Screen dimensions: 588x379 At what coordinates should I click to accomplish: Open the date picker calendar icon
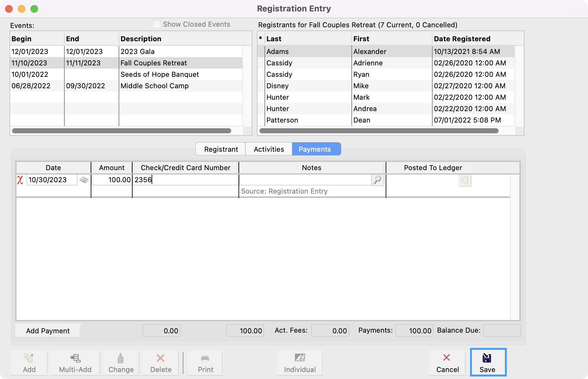point(84,180)
